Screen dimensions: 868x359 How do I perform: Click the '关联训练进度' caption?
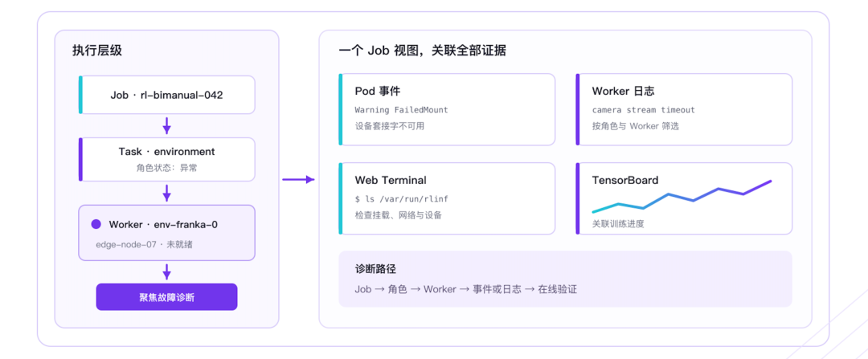618,224
